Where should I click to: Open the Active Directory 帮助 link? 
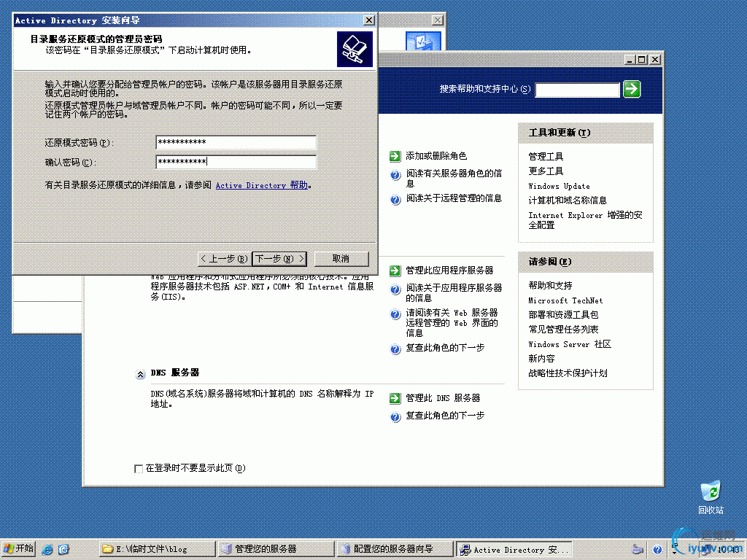pos(262,185)
